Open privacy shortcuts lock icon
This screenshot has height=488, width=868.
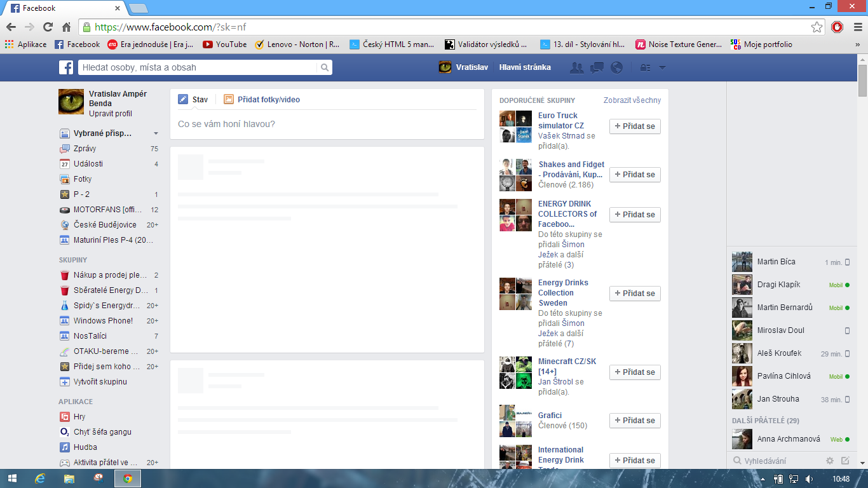pyautogui.click(x=645, y=67)
